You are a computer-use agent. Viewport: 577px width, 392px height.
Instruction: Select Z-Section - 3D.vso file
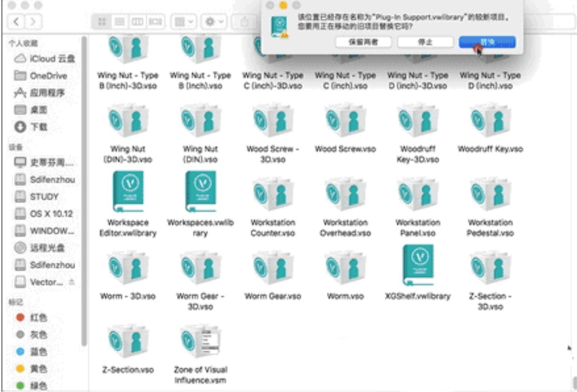(x=490, y=281)
